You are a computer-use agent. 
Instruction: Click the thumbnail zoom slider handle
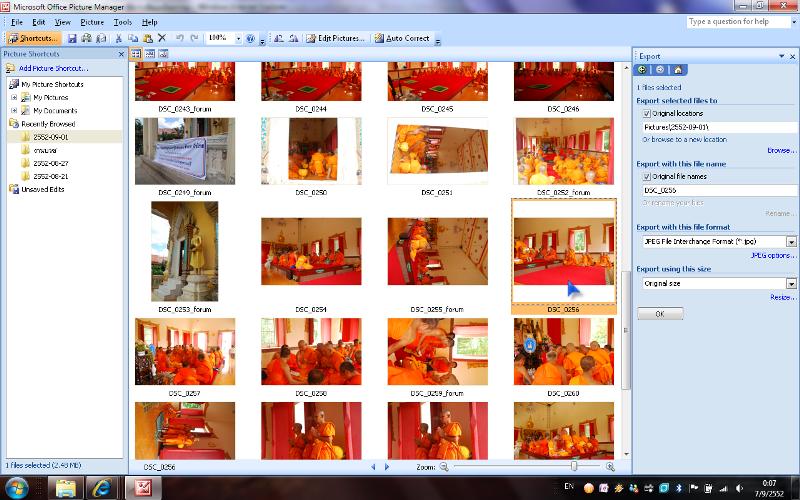pyautogui.click(x=573, y=466)
